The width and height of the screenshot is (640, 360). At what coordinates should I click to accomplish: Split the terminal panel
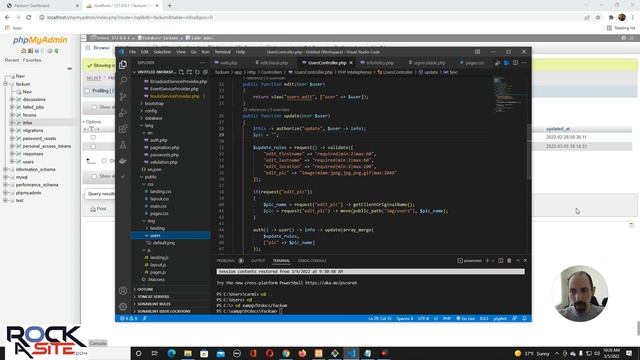point(501,260)
